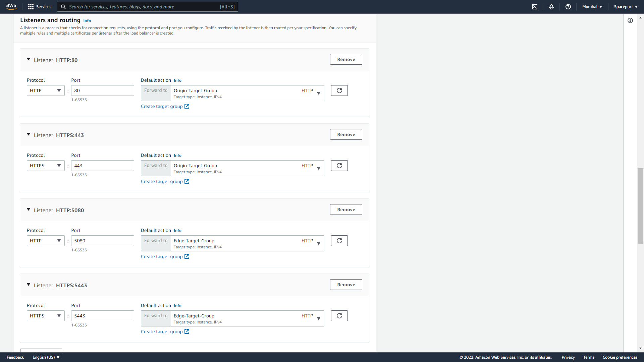Open Info link beside Listeners and routing
Viewport: 644px width, 362px height.
pos(87,21)
